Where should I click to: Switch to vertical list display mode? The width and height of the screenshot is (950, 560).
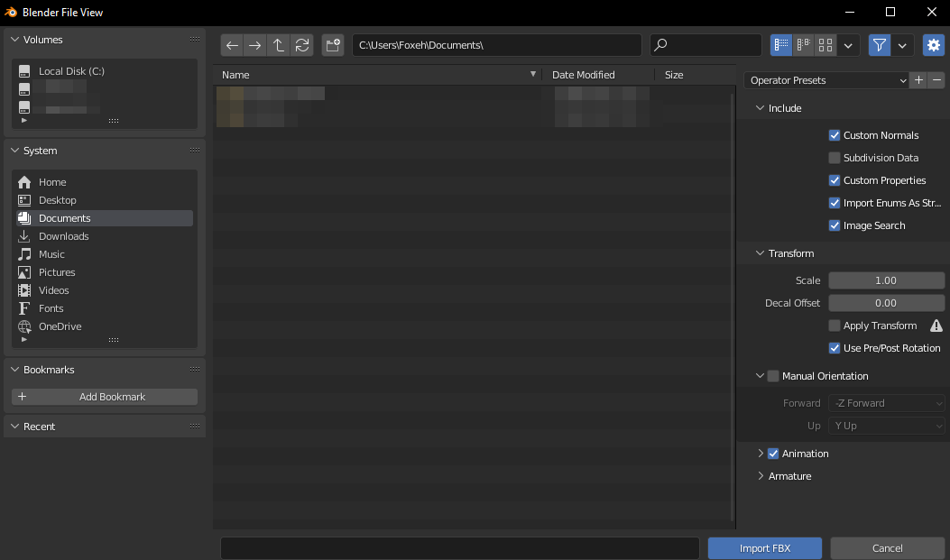click(781, 45)
